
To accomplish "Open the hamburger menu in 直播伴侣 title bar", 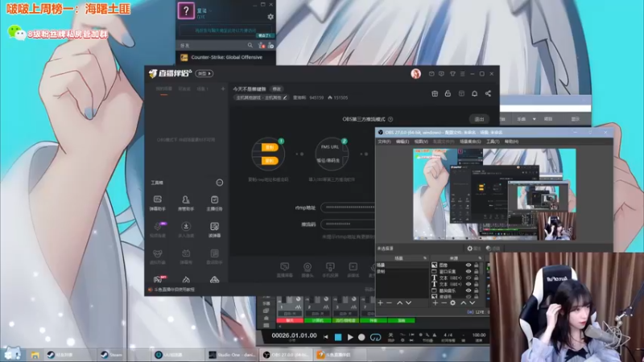I will click(x=462, y=74).
